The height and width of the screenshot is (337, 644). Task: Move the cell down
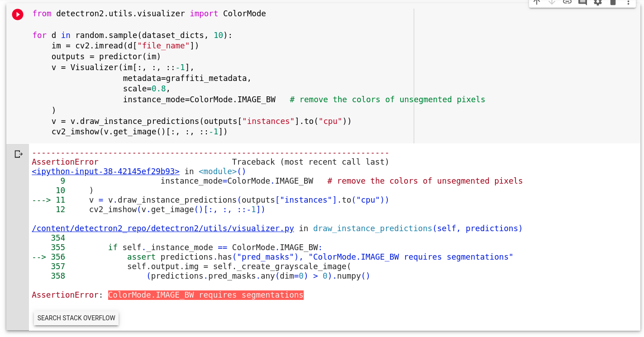(x=552, y=3)
